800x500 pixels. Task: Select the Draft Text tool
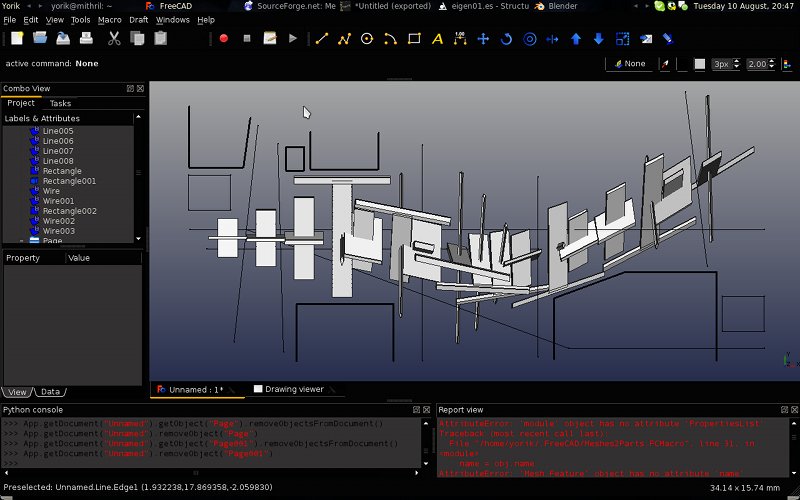pos(437,39)
